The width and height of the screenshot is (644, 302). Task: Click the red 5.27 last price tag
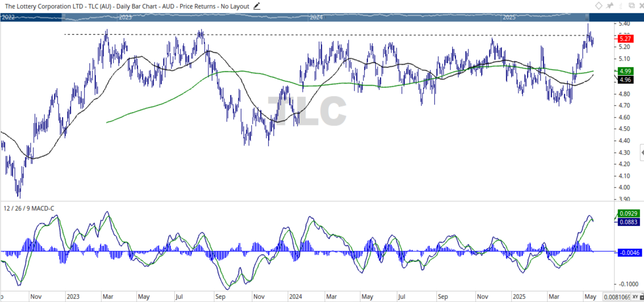click(x=625, y=39)
